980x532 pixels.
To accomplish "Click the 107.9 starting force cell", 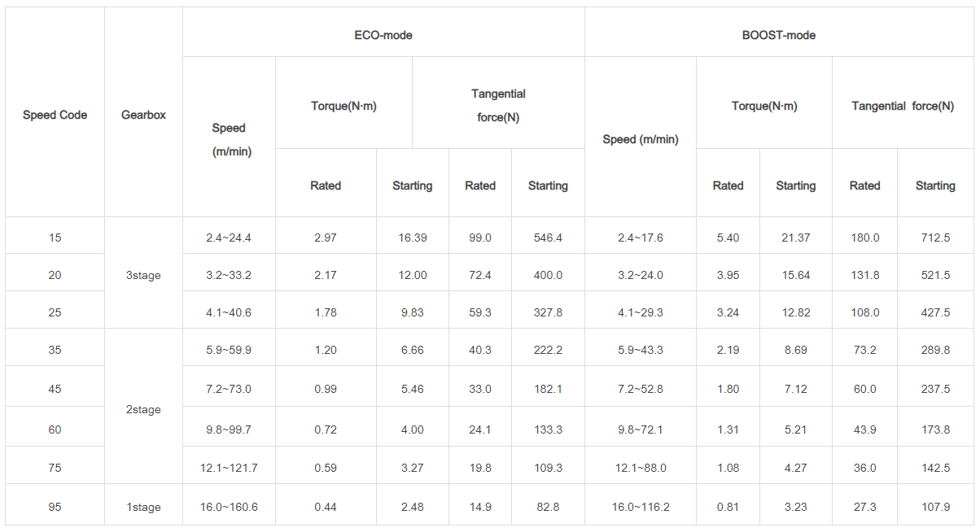I will click(x=934, y=507).
